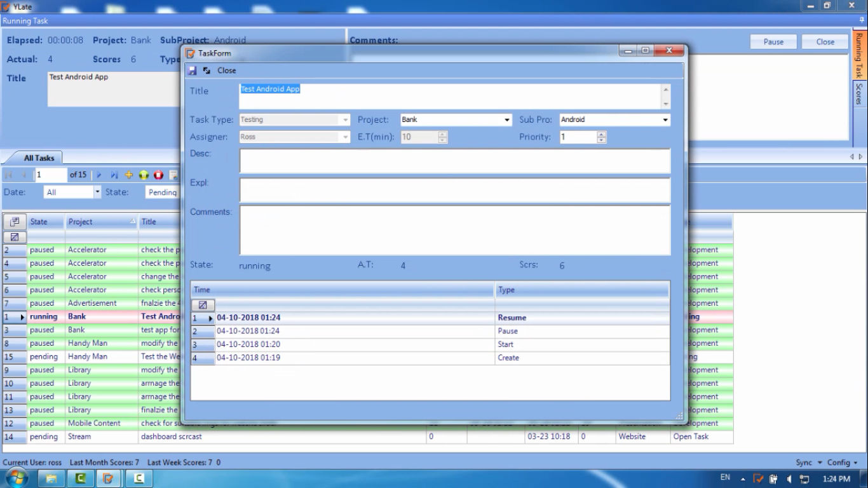This screenshot has height=488, width=868.
Task: Click the EN language indicator in taskbar
Action: coord(725,478)
